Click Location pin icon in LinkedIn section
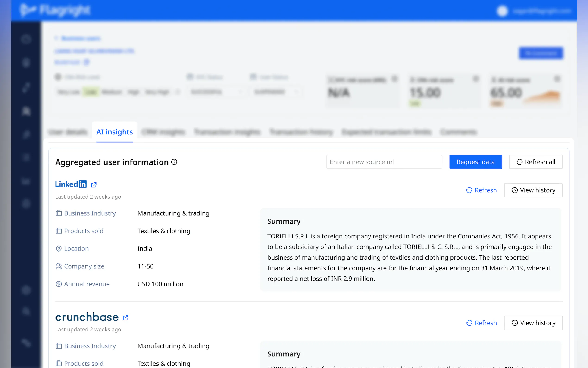The height and width of the screenshot is (368, 588). pyautogui.click(x=59, y=248)
